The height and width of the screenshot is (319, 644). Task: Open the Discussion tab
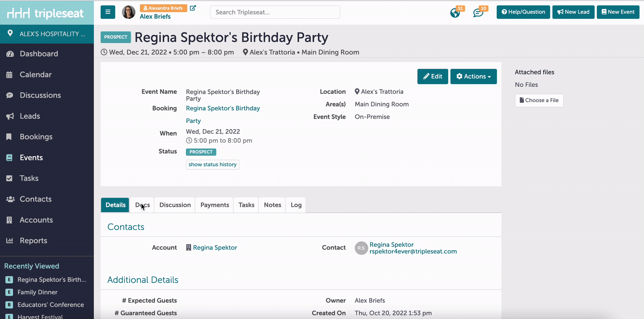click(175, 205)
